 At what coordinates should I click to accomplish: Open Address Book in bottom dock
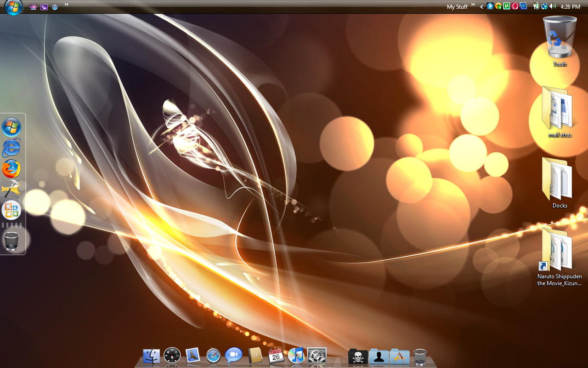(255, 356)
